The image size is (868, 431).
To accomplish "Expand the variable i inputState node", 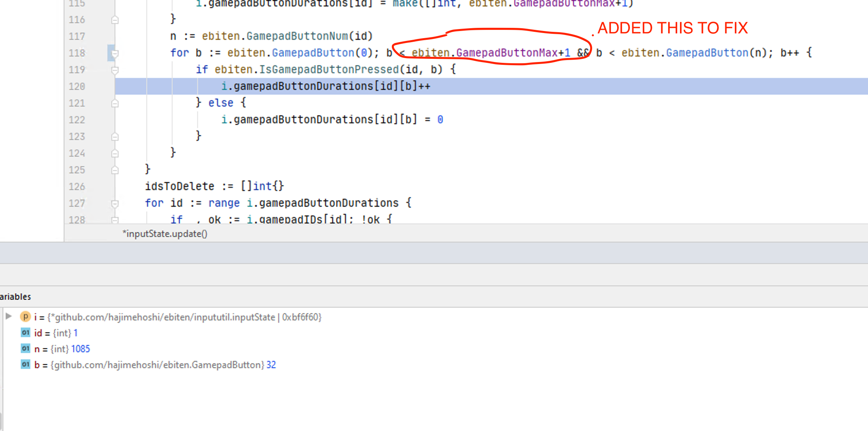I will [8, 316].
